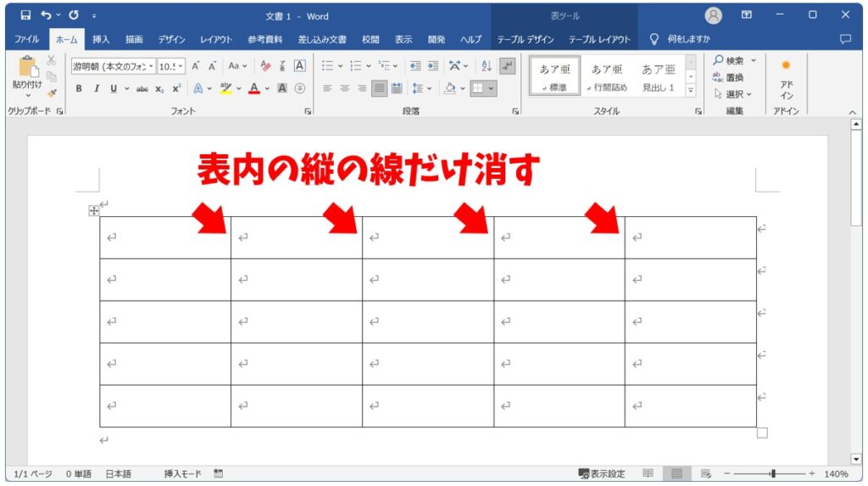Open the bullets list dropdown arrow
The width and height of the screenshot is (868, 486).
(x=340, y=66)
